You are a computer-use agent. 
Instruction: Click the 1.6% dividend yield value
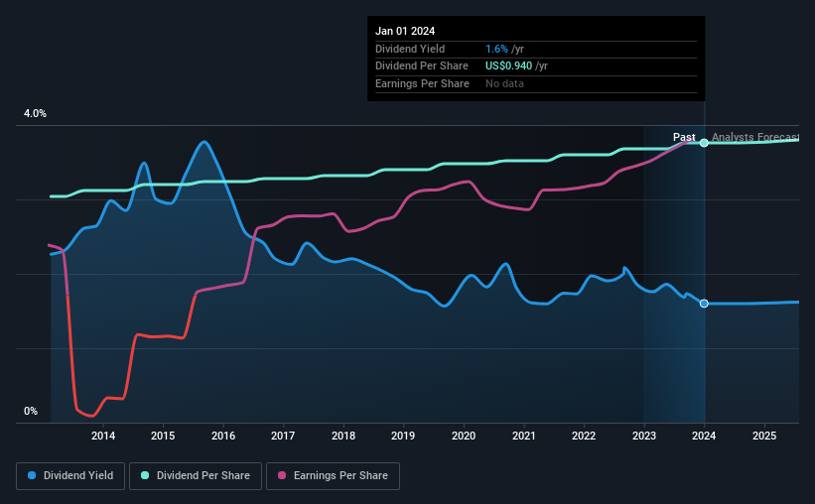point(496,49)
